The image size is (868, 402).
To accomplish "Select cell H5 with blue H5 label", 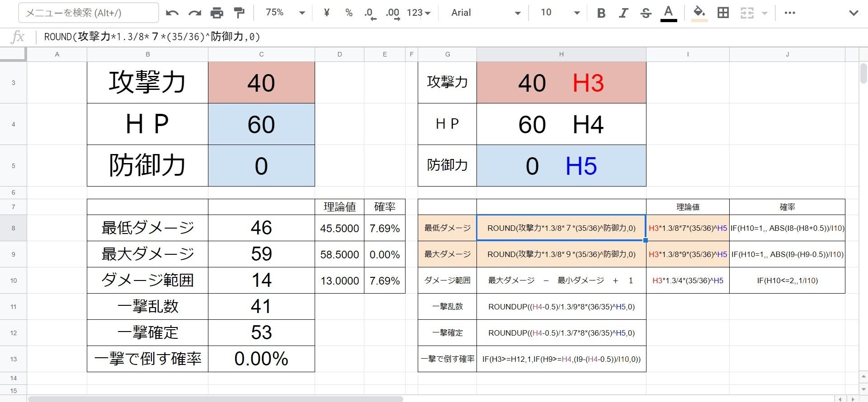I will point(561,166).
